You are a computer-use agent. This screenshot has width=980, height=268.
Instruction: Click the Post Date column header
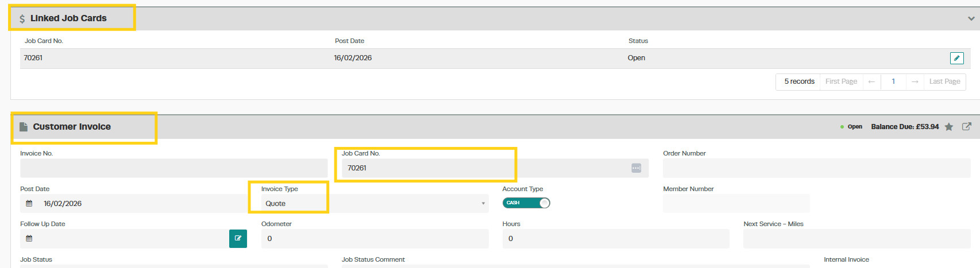349,41
